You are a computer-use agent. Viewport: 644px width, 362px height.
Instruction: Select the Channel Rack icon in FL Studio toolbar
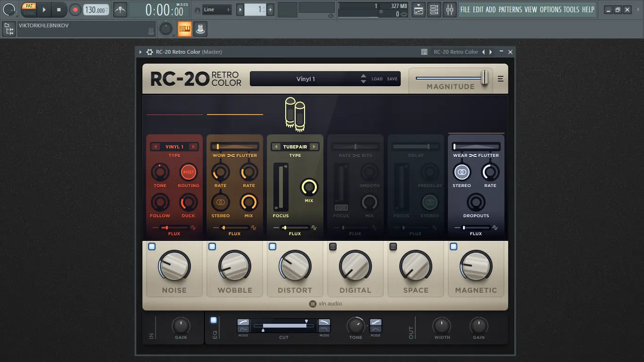click(434, 9)
